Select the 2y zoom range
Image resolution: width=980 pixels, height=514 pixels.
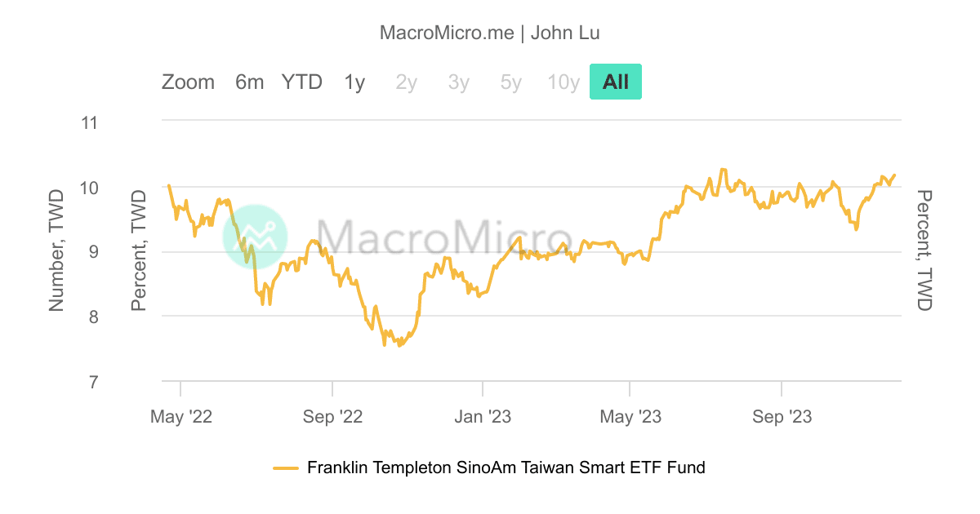pos(406,82)
